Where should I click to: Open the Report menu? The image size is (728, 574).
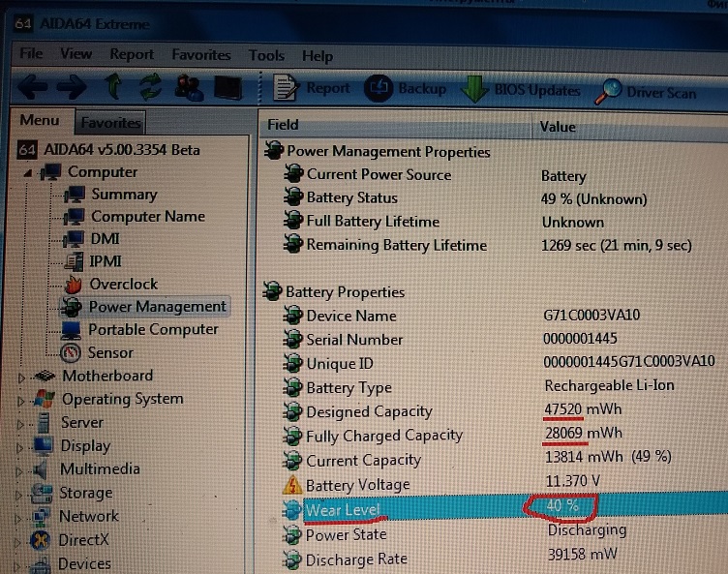coord(132,55)
